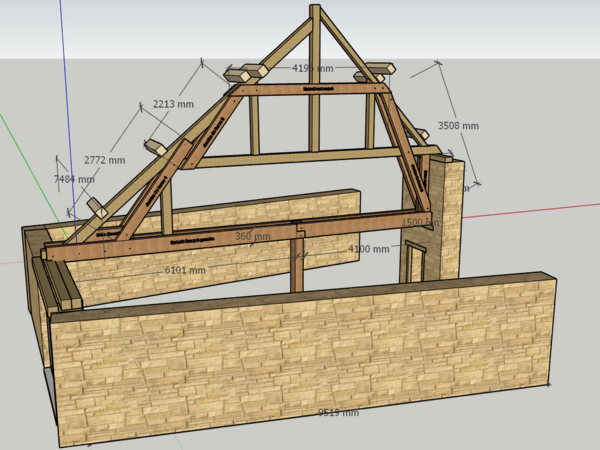This screenshot has width=600, height=450.
Task: Click the 4100 mm dimension label
Action: 369,248
